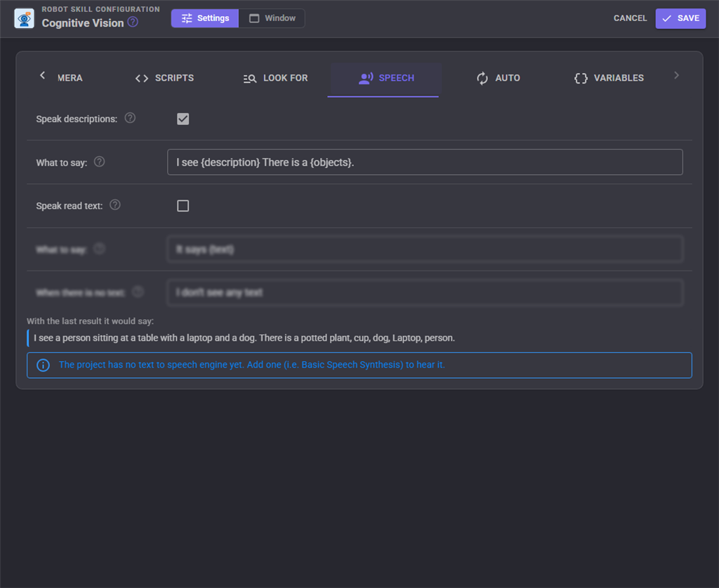The image size is (719, 588).
Task: Open the Look For tab
Action: pyautogui.click(x=275, y=79)
